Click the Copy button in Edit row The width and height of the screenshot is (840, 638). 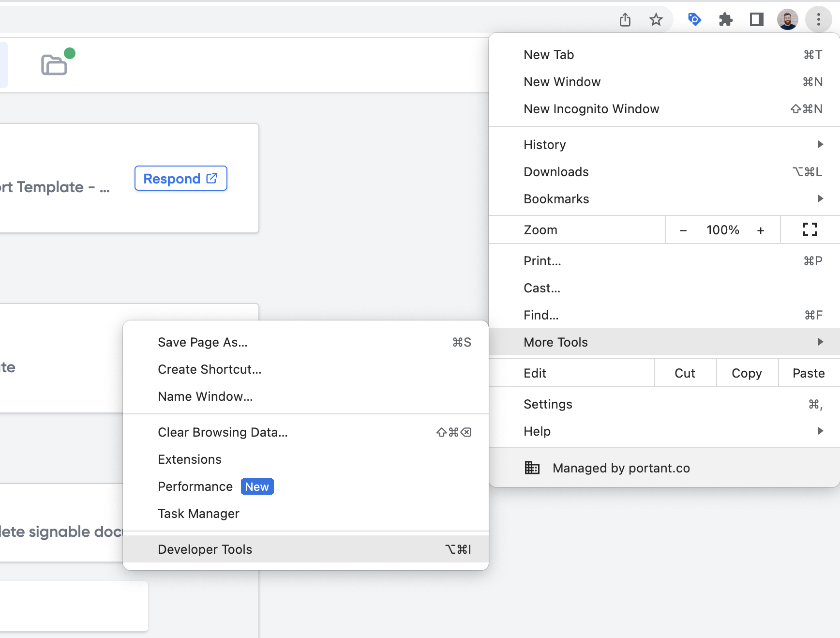click(747, 373)
